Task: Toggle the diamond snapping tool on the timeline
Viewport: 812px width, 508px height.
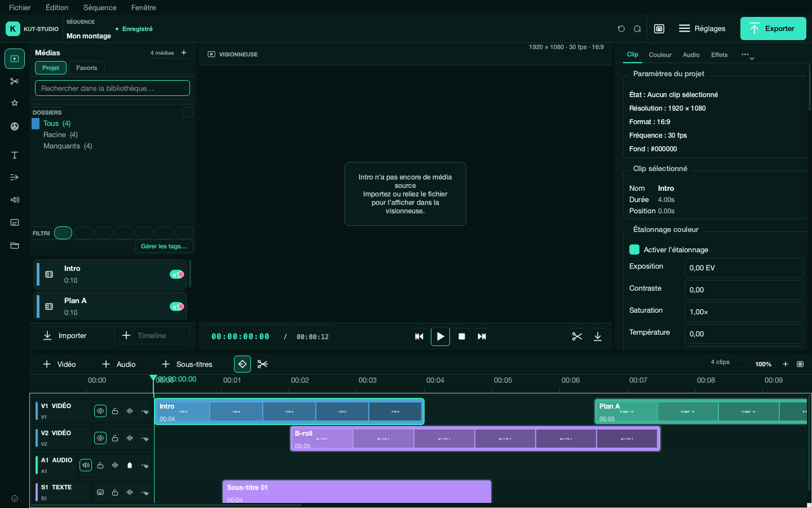Action: click(242, 364)
